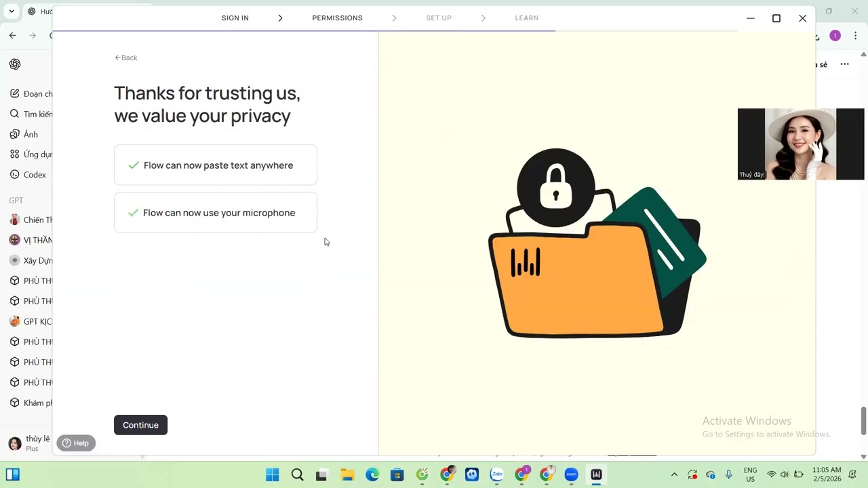868x488 pixels.
Task: Click the microphone icon in system tray
Action: tap(729, 474)
